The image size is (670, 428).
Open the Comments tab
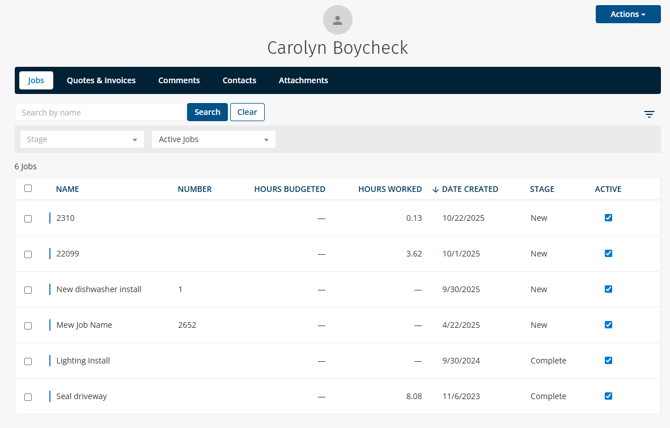(179, 80)
